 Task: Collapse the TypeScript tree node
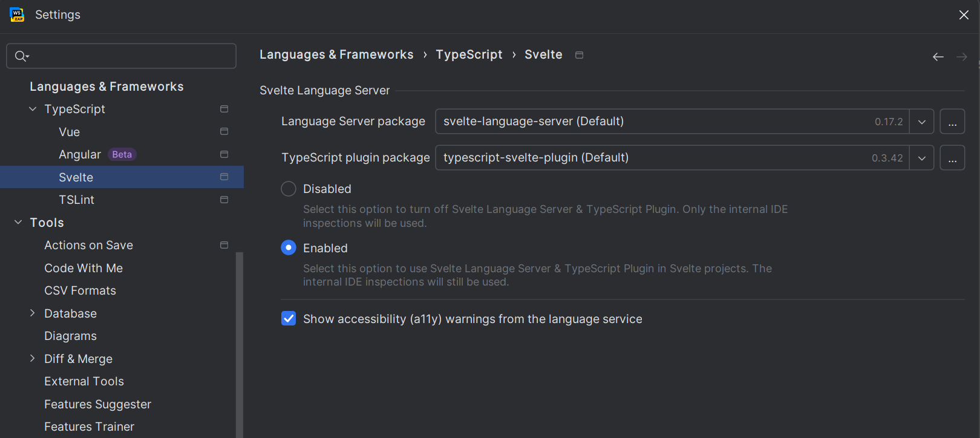click(x=33, y=109)
